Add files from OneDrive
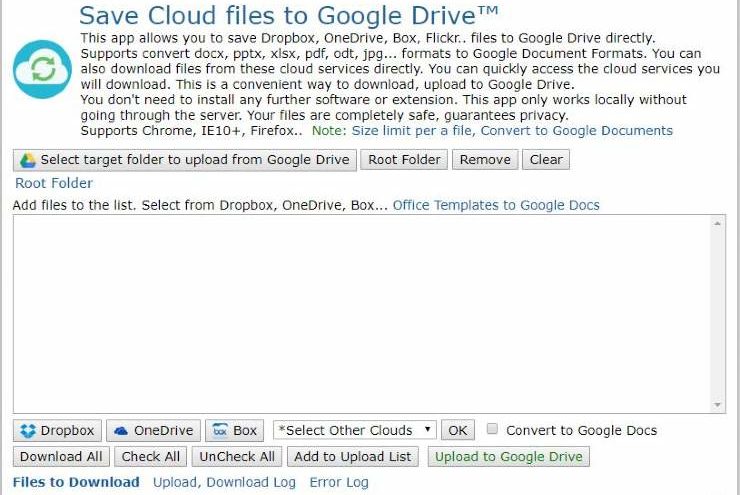This screenshot has height=495, width=740. point(153,431)
